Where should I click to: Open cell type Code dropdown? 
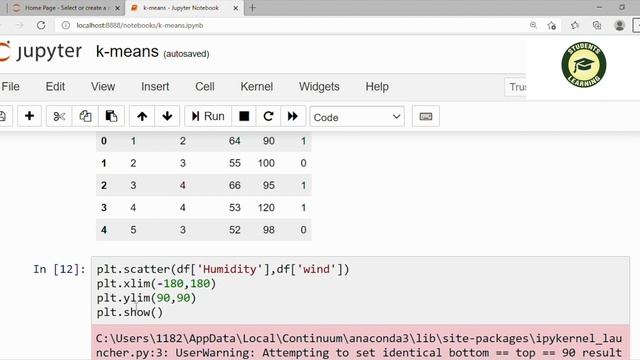click(357, 117)
